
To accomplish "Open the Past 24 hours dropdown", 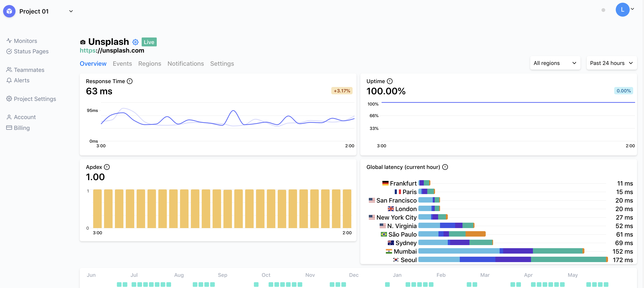I will click(x=611, y=63).
